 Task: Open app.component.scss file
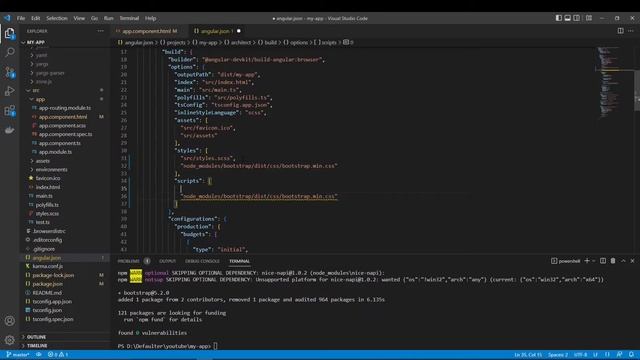point(62,126)
